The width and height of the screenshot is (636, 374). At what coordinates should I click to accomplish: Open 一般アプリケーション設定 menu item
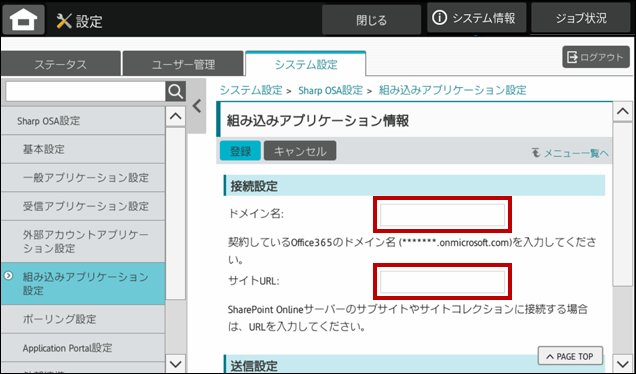83,178
